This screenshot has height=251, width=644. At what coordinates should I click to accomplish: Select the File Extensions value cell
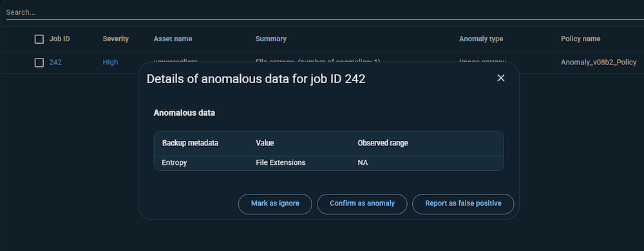281,163
